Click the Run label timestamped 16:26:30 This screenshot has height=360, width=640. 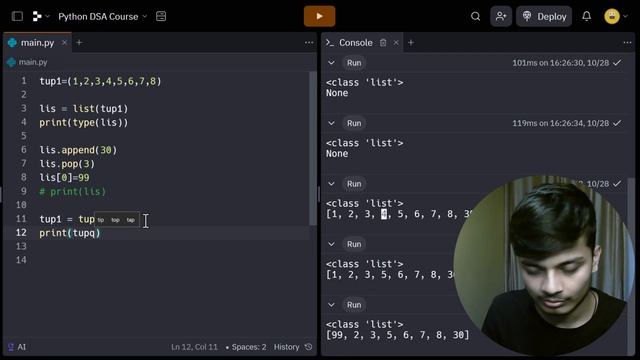354,63
